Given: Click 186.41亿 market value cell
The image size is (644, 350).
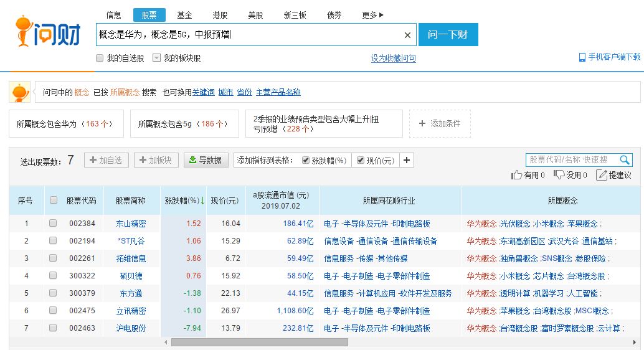Looking at the screenshot, I should pyautogui.click(x=298, y=224).
